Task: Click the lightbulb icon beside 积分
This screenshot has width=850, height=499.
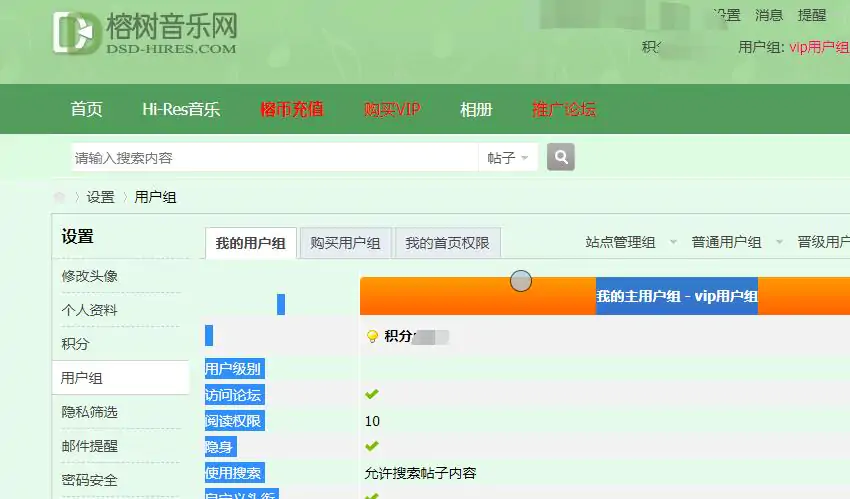Action: tap(372, 336)
